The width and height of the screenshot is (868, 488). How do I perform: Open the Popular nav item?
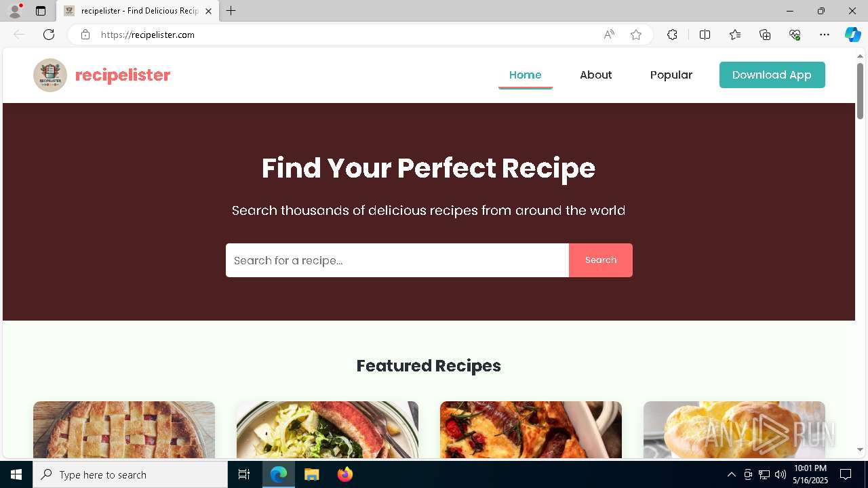pyautogui.click(x=671, y=75)
